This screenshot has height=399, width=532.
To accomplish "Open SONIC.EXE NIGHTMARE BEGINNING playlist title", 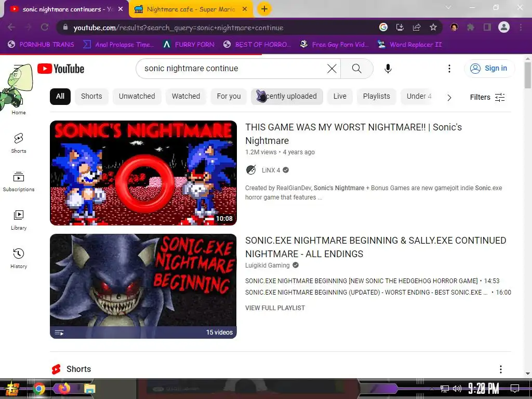I will [376, 247].
